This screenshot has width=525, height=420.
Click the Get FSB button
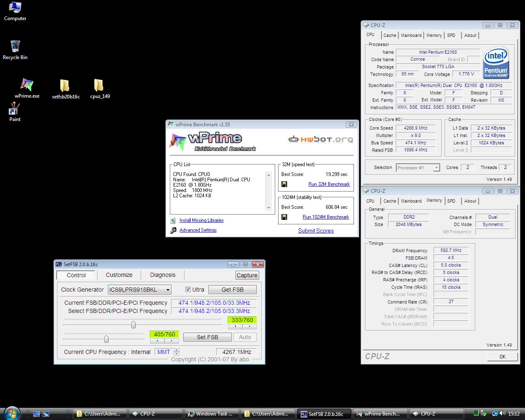[233, 290]
